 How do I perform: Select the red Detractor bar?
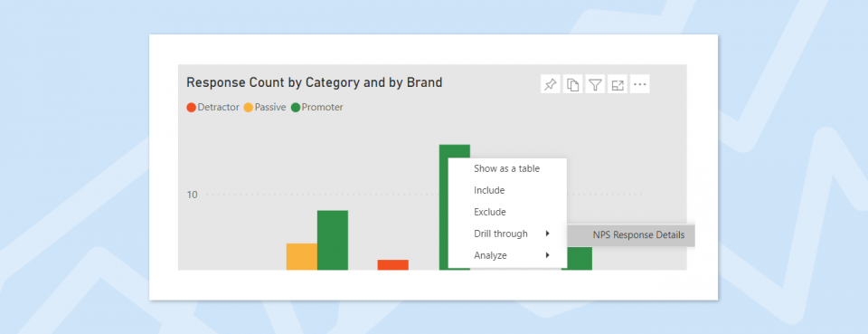click(393, 265)
